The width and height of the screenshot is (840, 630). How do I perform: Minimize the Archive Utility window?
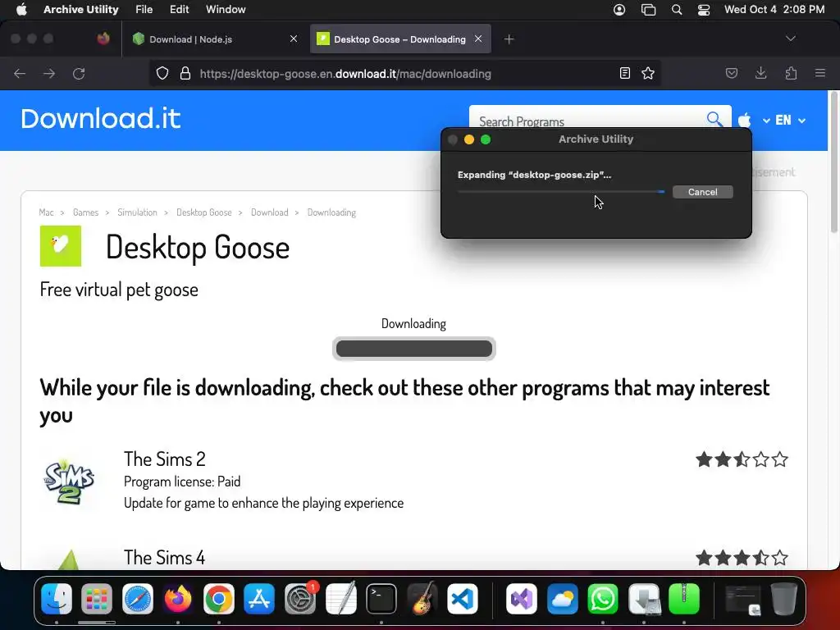[x=468, y=139]
